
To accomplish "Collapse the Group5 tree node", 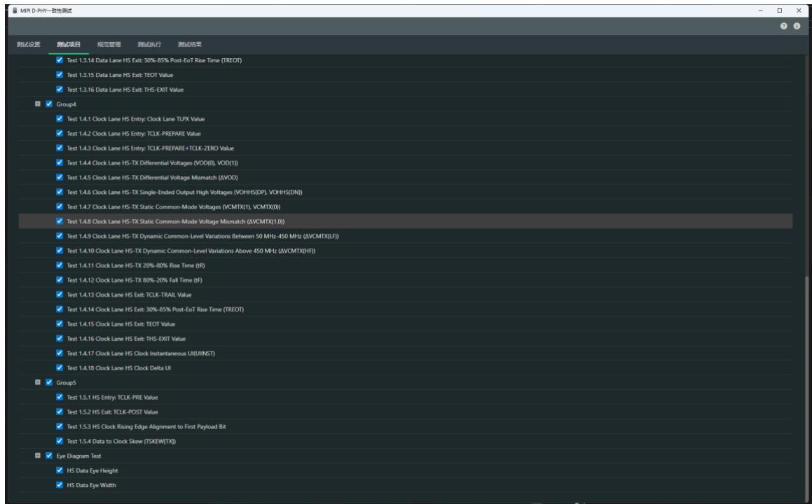I will pyautogui.click(x=38, y=382).
